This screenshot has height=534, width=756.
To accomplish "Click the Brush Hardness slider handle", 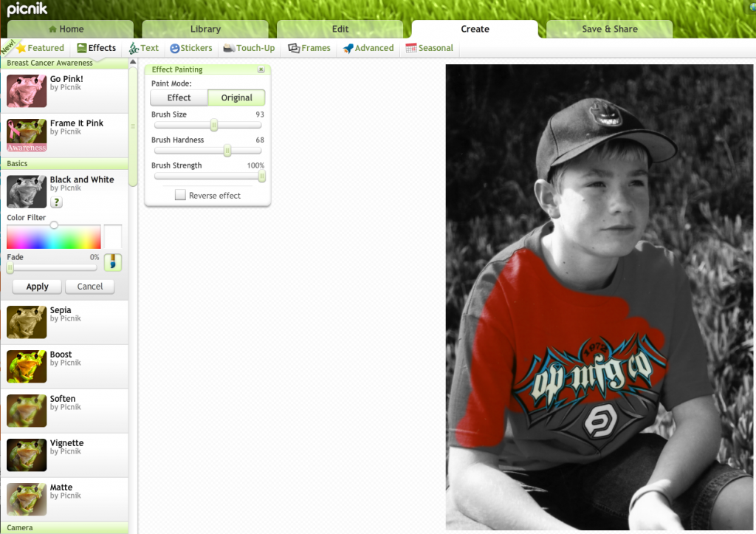I will point(227,151).
